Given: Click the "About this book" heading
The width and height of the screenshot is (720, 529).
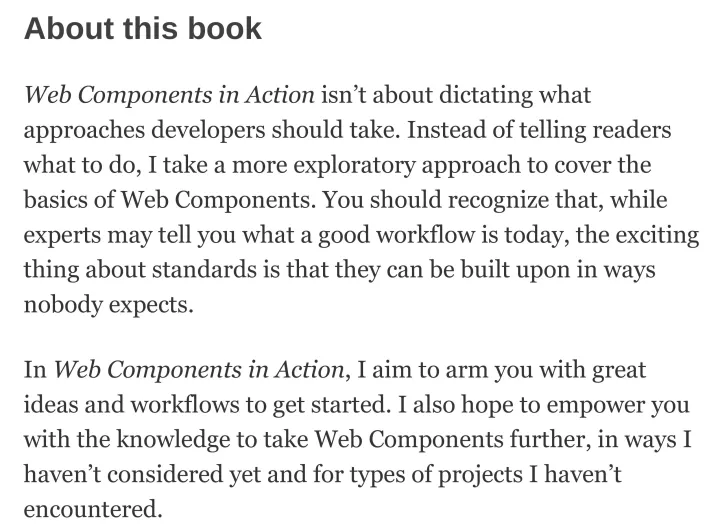Looking at the screenshot, I should point(142,28).
